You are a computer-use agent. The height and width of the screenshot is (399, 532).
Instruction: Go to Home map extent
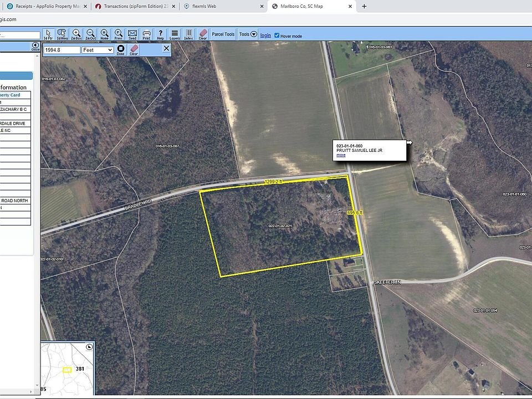point(105,34)
